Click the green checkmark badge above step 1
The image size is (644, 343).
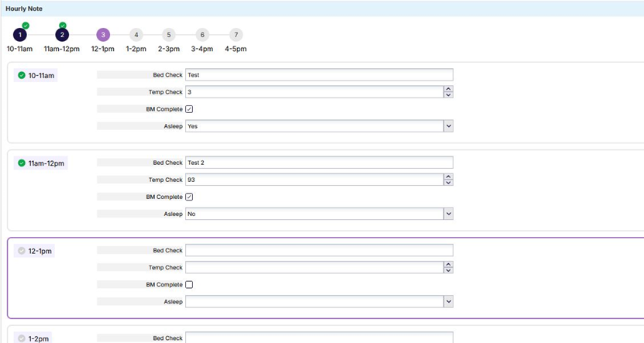26,26
